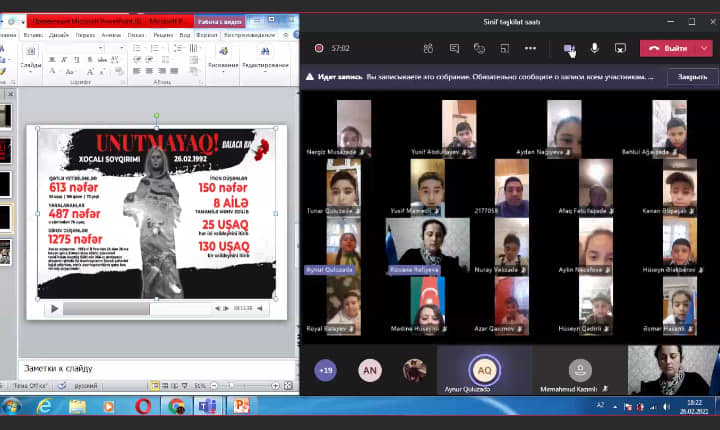Mute microphone in Teams toolbar
The width and height of the screenshot is (720, 430).
coord(594,48)
